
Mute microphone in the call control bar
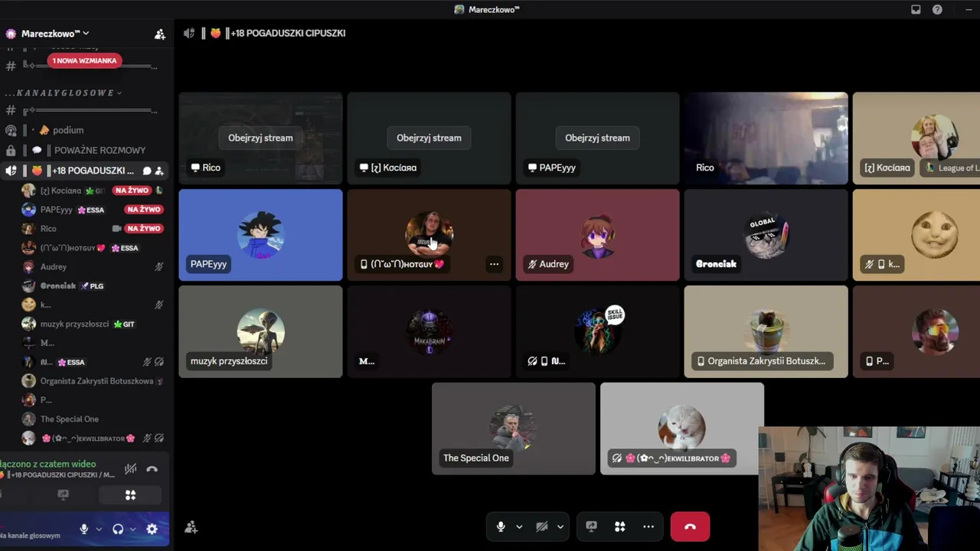[x=501, y=527]
